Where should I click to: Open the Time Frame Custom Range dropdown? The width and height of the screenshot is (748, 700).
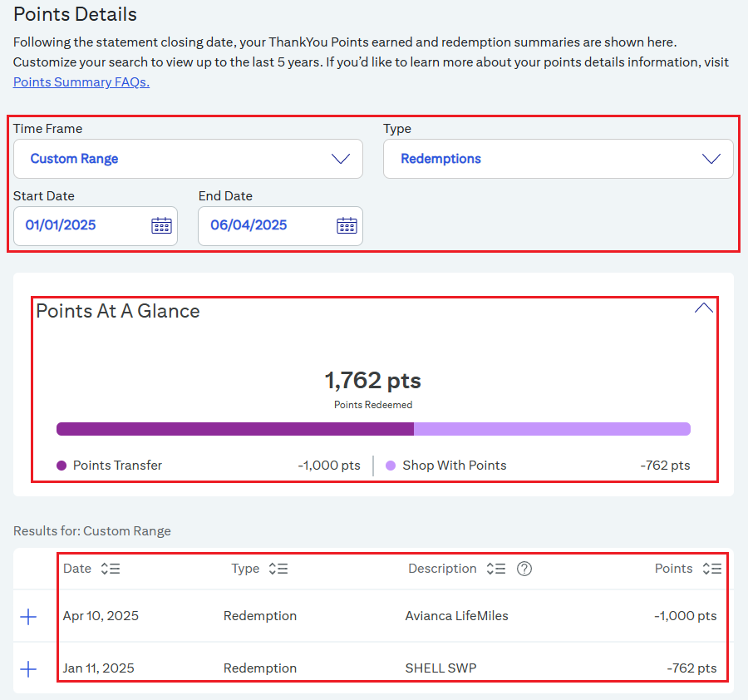tap(188, 159)
